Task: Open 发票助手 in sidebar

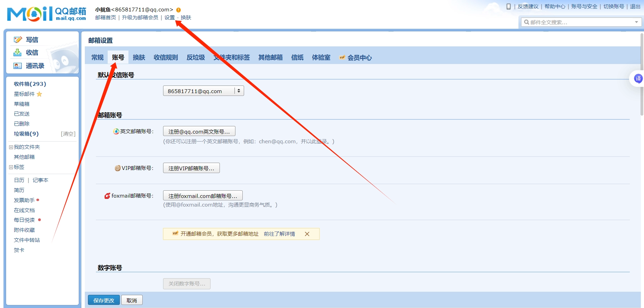Action: 24,200
